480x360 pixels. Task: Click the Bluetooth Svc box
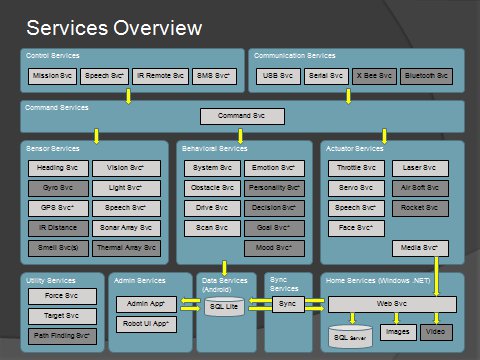(426, 76)
